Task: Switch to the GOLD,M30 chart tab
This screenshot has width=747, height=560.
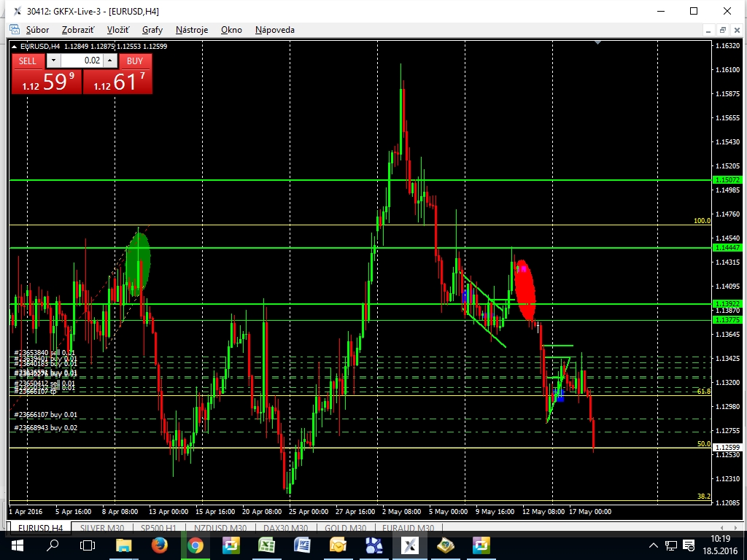Action: click(x=345, y=528)
